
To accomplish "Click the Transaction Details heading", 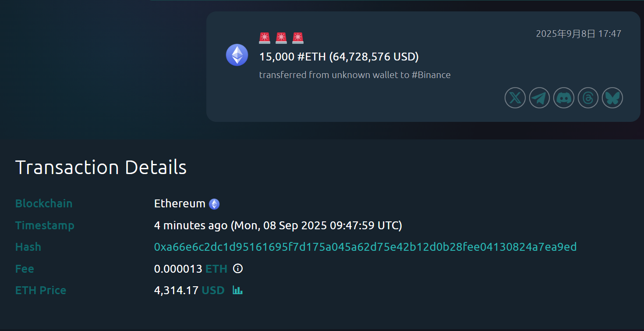I will pos(101,167).
